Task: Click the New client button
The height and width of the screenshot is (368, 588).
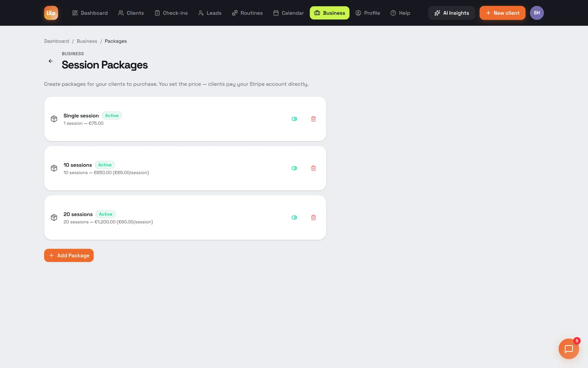Action: (502, 13)
